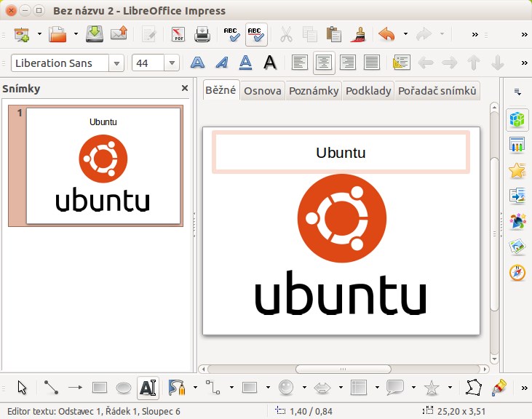Open the Navigator compass sidebar icon
Screen dimensions: 532x419
click(x=517, y=272)
